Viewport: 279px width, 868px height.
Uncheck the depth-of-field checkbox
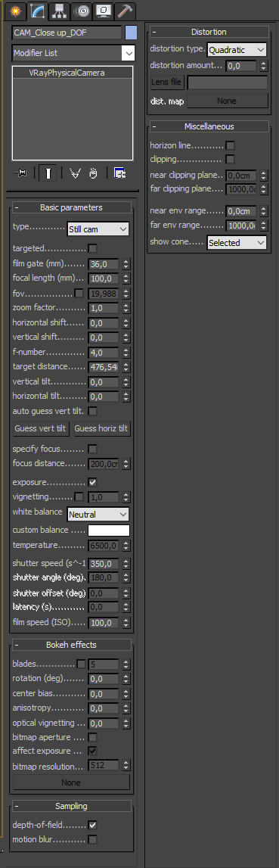(92, 825)
